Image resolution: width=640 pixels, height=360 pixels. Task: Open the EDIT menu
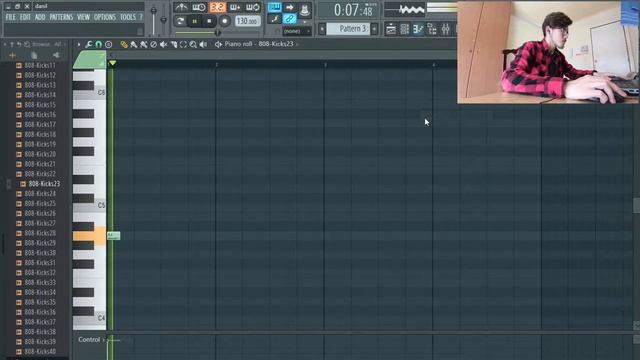point(25,17)
